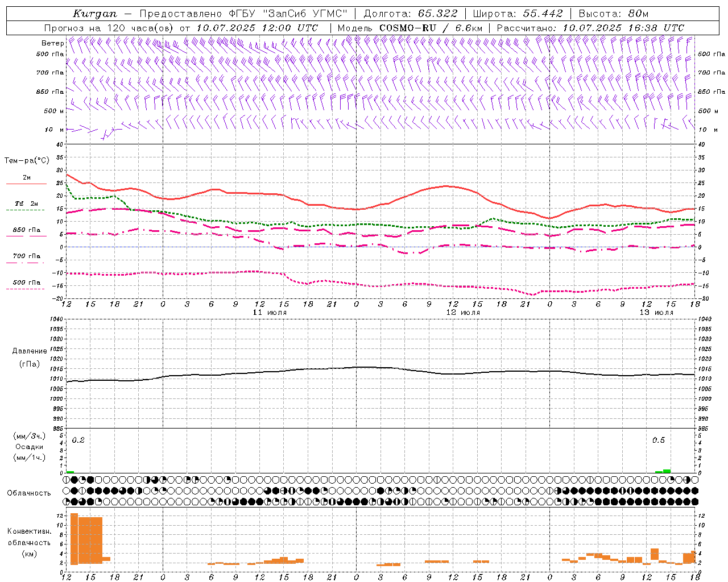This screenshot has width=728, height=582.
Task: Click the "Осадки" precipitation label
Action: coord(30,447)
